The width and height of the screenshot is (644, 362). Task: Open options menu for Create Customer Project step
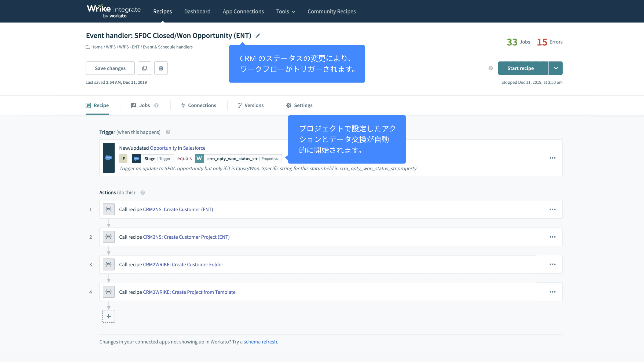552,237
